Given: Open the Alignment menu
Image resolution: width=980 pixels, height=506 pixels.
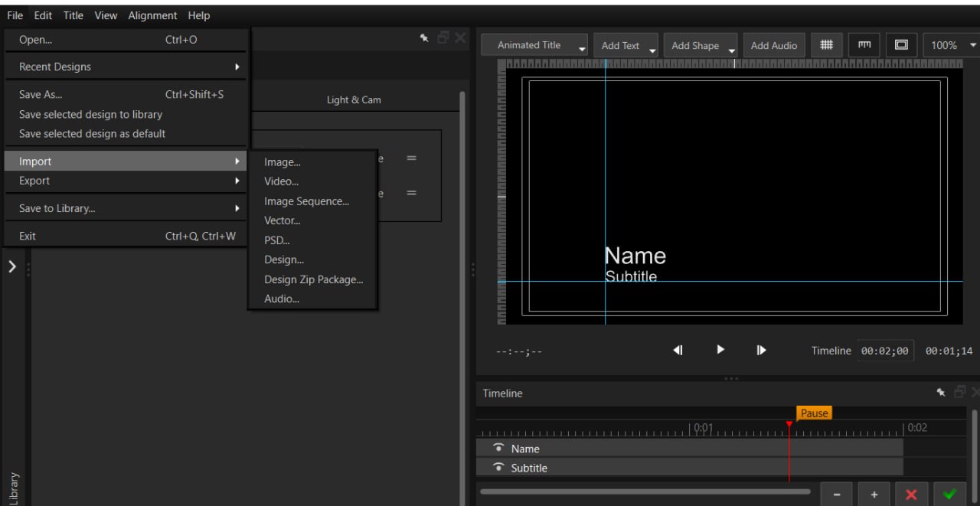Looking at the screenshot, I should (x=153, y=15).
